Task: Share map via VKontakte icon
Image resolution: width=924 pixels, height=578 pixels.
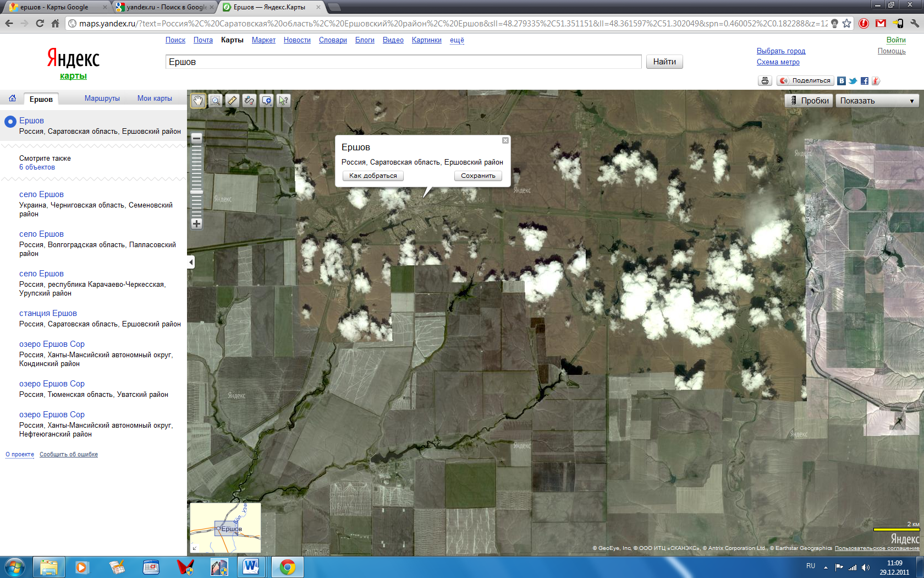Action: tap(842, 81)
